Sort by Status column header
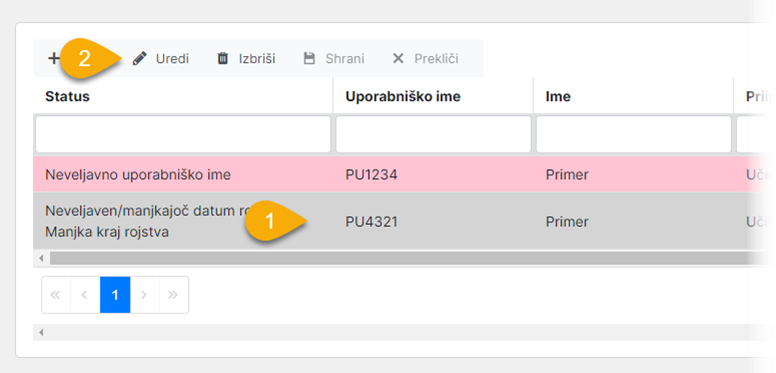Image resolution: width=776 pixels, height=373 pixels. (x=67, y=96)
